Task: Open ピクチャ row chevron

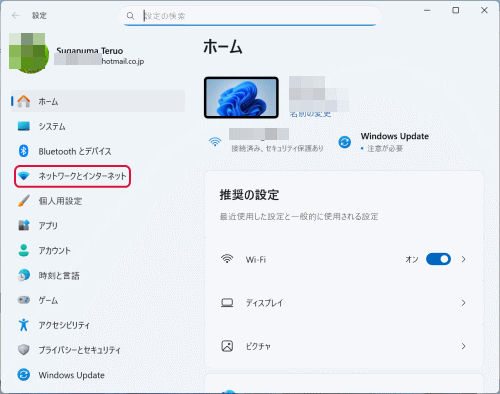Action: click(x=463, y=346)
